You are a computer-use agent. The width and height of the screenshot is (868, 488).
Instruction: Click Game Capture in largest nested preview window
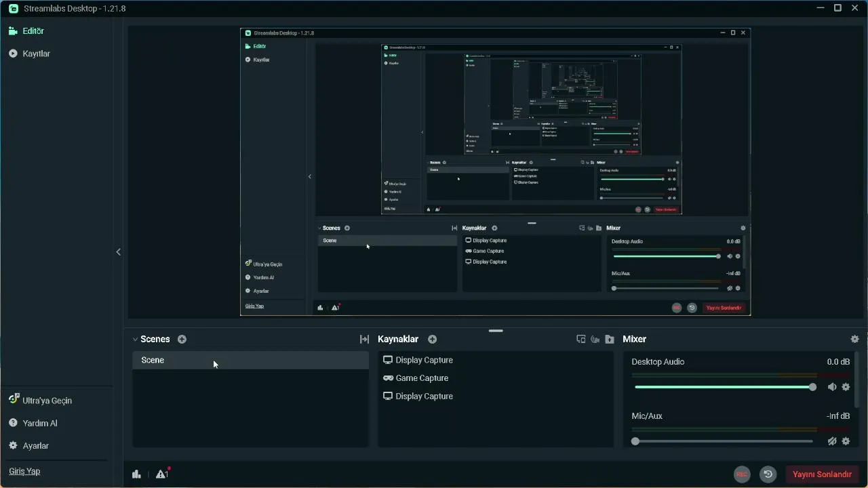(x=485, y=251)
